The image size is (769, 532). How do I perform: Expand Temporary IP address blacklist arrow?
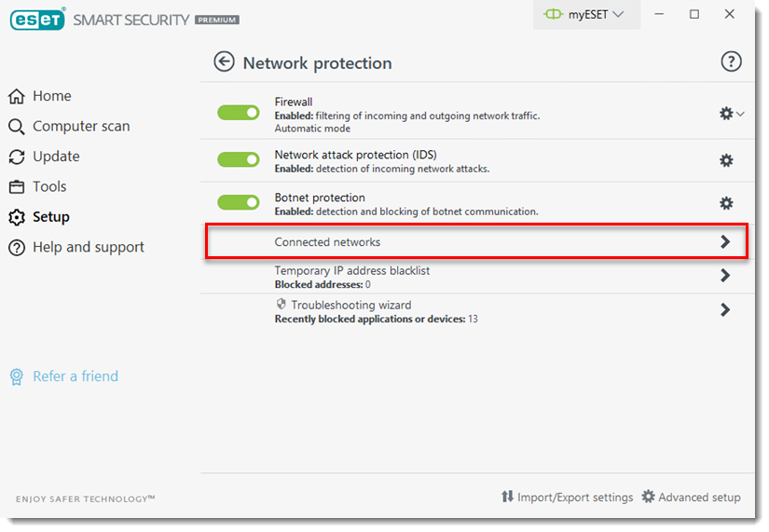pos(725,276)
